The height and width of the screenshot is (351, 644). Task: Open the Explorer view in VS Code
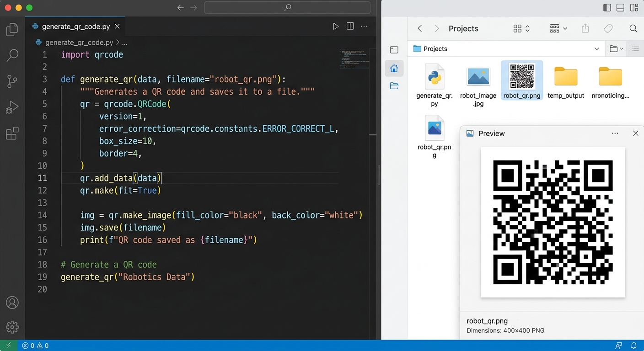point(12,29)
